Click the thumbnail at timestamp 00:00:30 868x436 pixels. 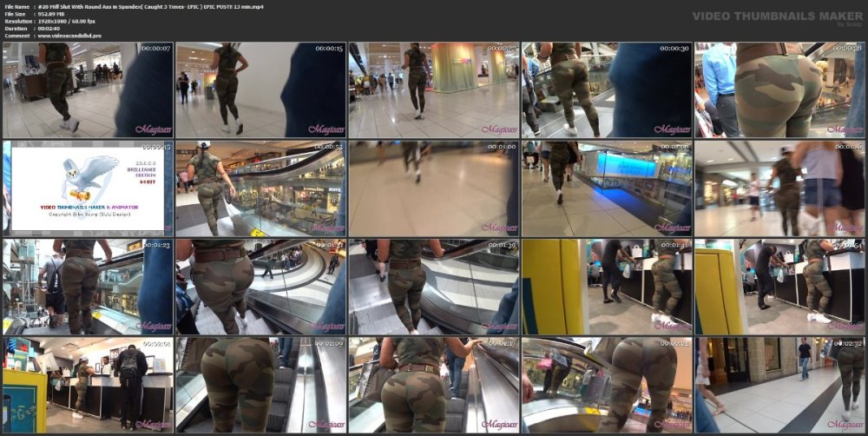pyautogui.click(x=607, y=89)
